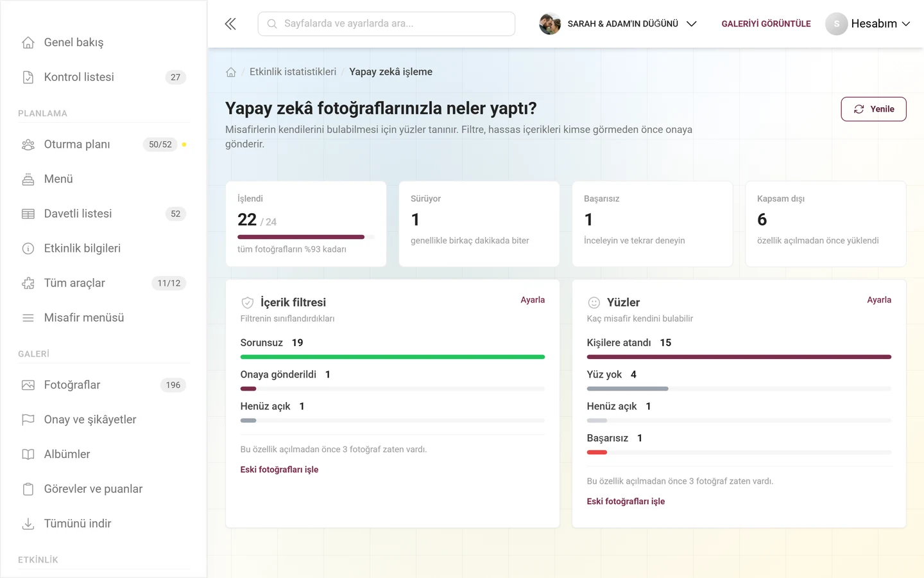Click Eski fotoğrafları işle under İçerik filtresi
This screenshot has height=578, width=924.
279,469
